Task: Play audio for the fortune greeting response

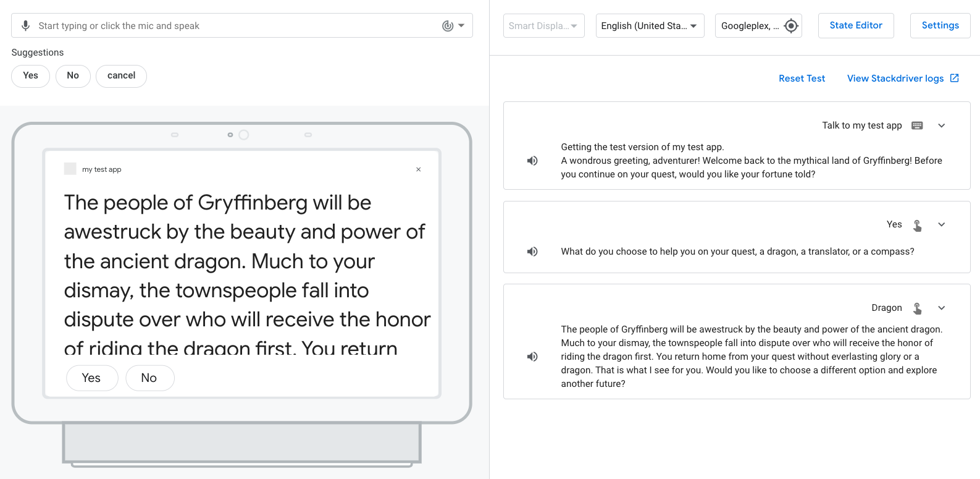Action: tap(532, 161)
